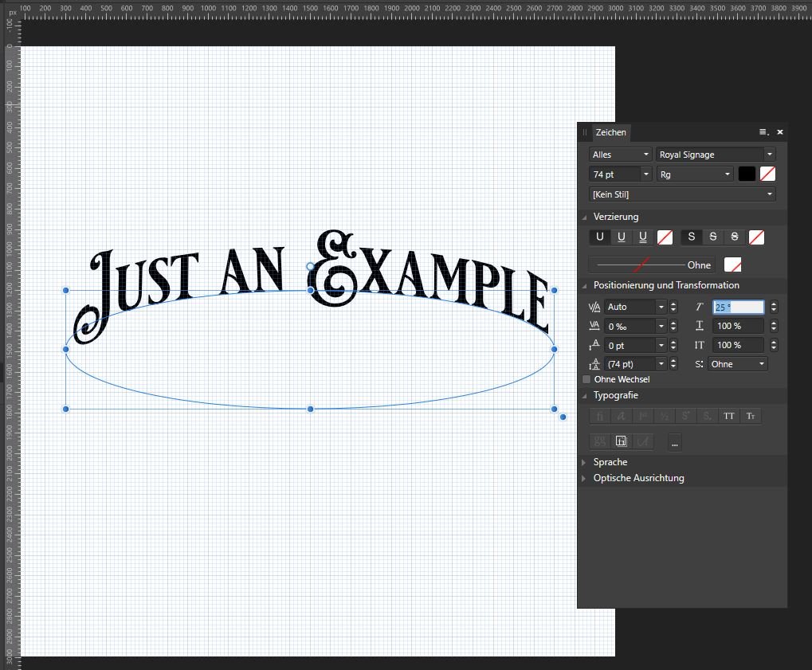Open extra typography options with ellipsis button
The image size is (812, 670).
coord(674,441)
